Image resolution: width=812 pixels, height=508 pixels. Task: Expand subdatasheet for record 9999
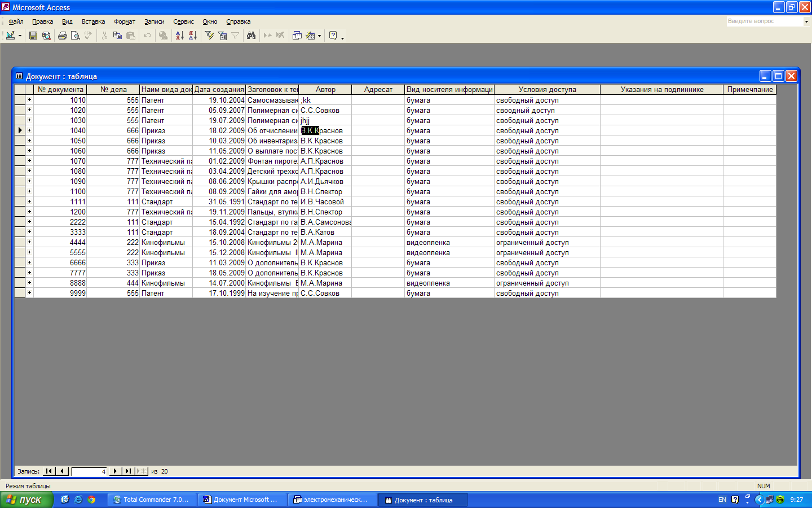pyautogui.click(x=29, y=293)
